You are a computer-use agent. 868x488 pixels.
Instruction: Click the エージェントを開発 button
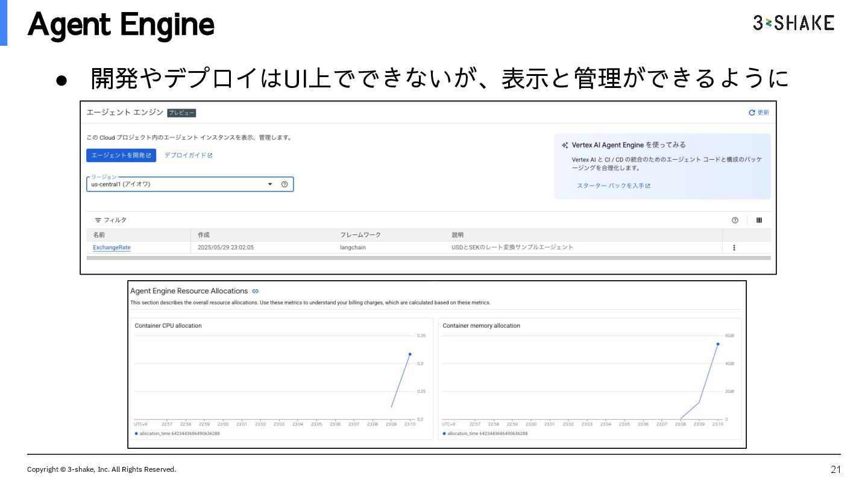pyautogui.click(x=121, y=155)
